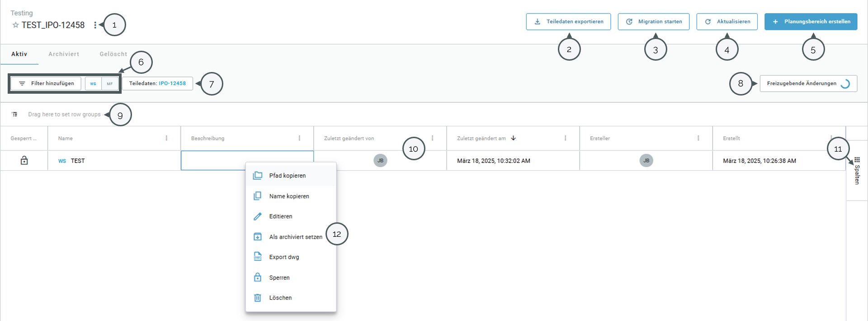
Task: Switch to the Gelöscht tab
Action: (113, 54)
